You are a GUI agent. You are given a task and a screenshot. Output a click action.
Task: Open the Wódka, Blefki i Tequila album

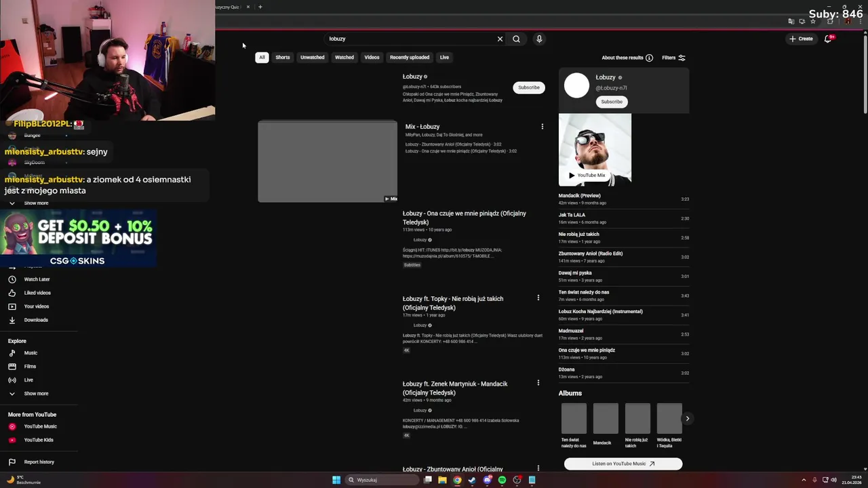pyautogui.click(x=669, y=425)
